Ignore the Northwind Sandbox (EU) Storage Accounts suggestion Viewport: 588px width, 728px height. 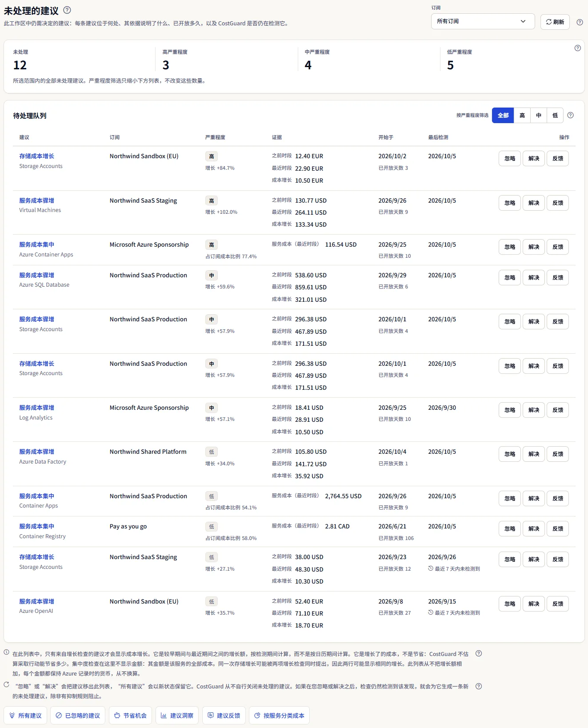[x=510, y=159]
